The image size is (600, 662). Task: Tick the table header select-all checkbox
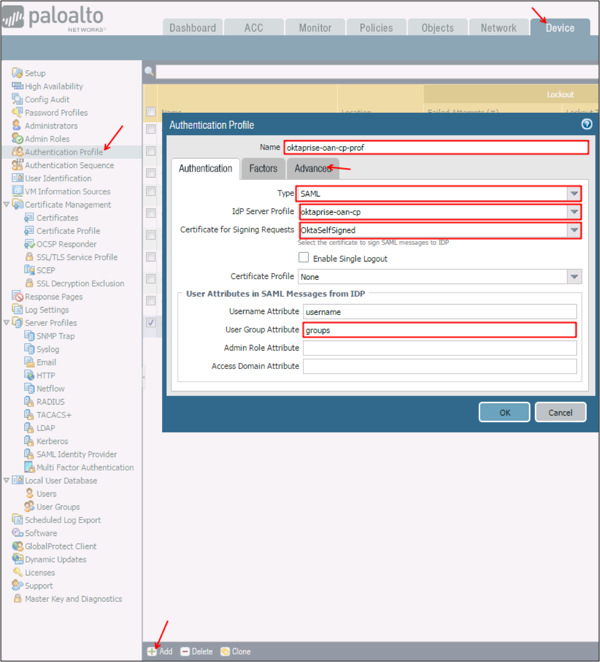coord(151,112)
